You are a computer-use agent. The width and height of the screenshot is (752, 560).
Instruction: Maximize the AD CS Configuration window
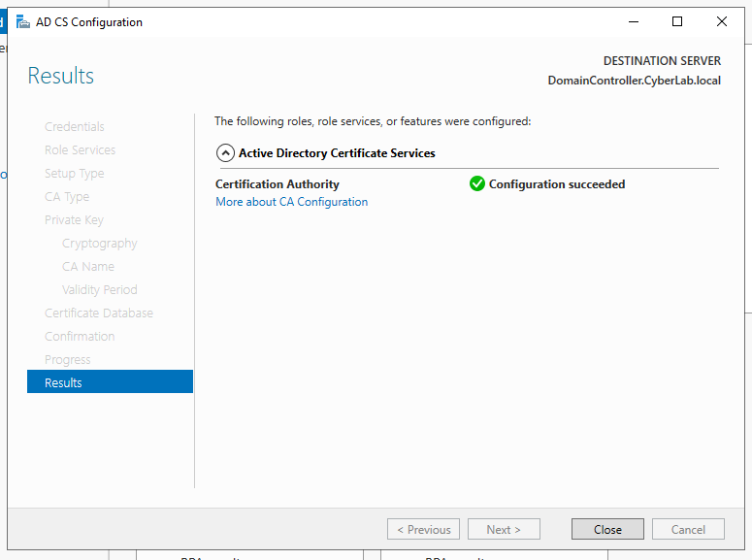click(x=677, y=22)
